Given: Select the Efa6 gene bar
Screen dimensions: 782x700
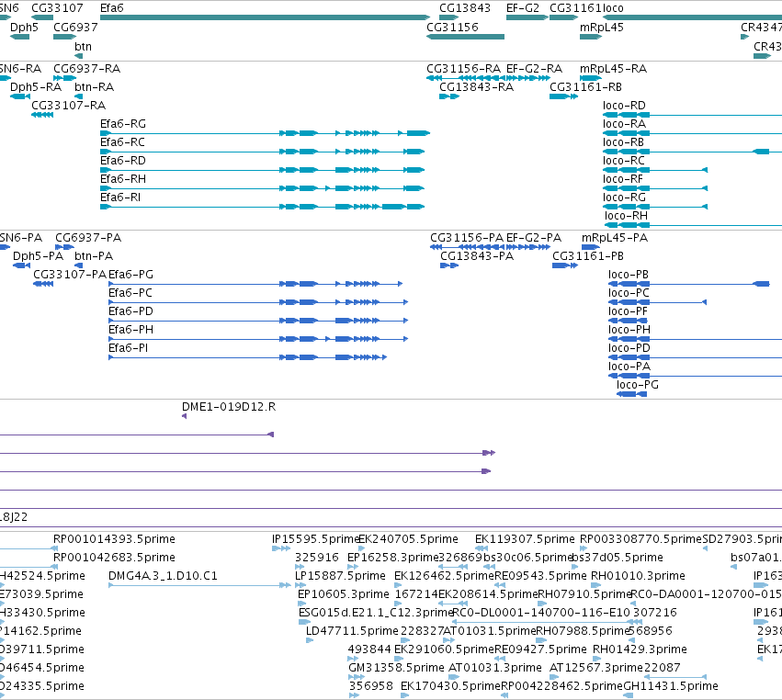Looking at the screenshot, I should (265, 17).
